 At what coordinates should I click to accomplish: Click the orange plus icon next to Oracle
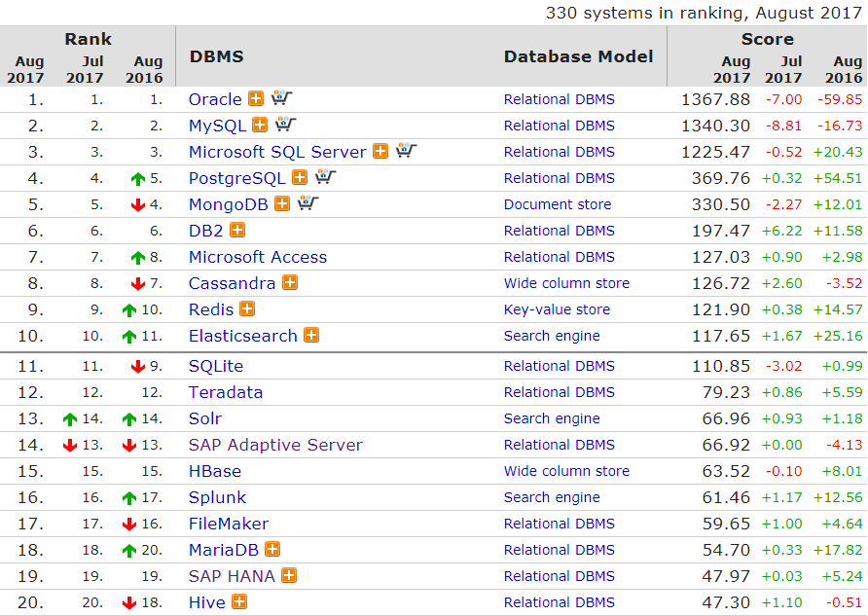pyautogui.click(x=256, y=98)
